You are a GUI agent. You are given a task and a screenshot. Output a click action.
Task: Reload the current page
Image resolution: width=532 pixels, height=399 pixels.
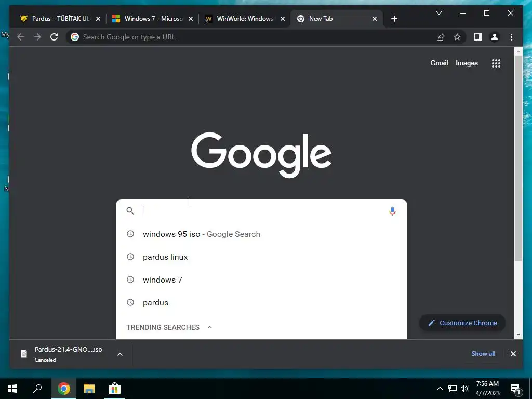coord(54,37)
